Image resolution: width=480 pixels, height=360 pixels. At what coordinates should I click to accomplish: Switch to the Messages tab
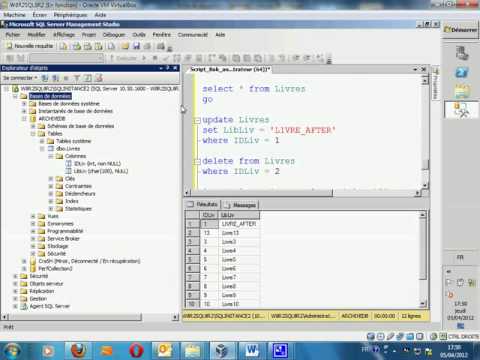pyautogui.click(x=240, y=205)
